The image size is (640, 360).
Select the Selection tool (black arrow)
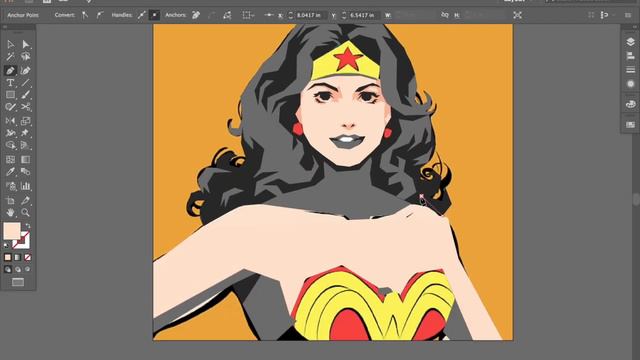[10, 44]
